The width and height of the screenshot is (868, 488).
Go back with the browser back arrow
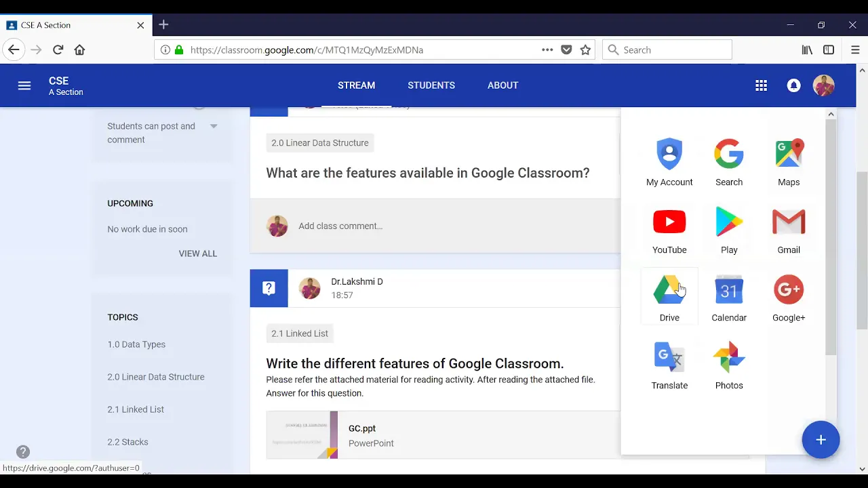click(14, 49)
